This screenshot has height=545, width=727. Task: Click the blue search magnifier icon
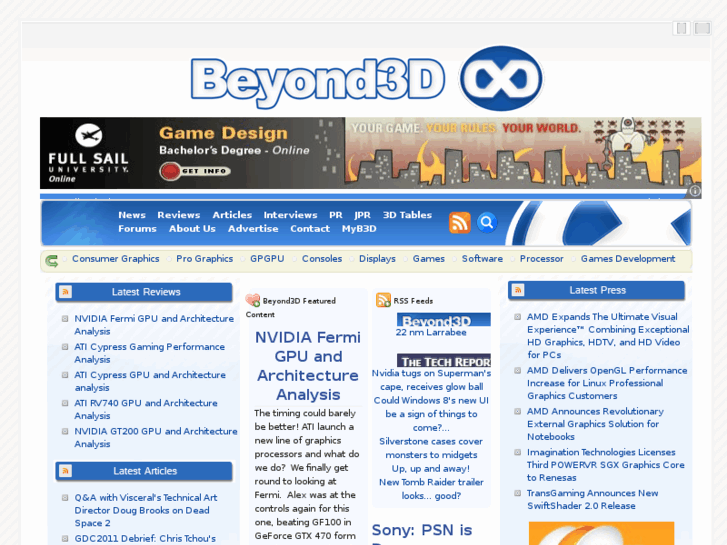[x=487, y=223]
